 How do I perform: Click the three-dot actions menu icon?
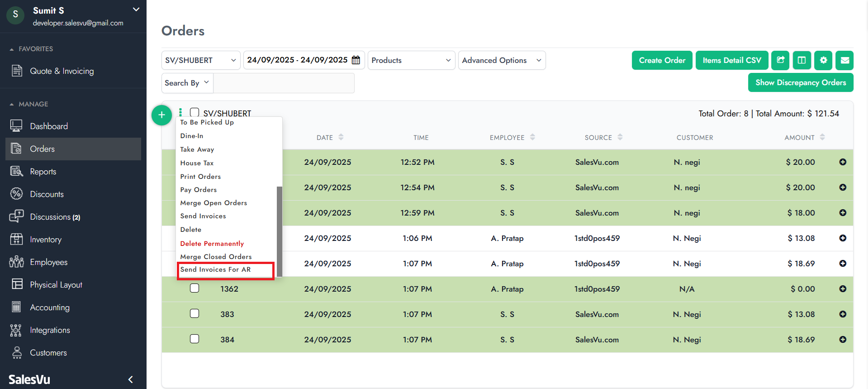pos(180,112)
